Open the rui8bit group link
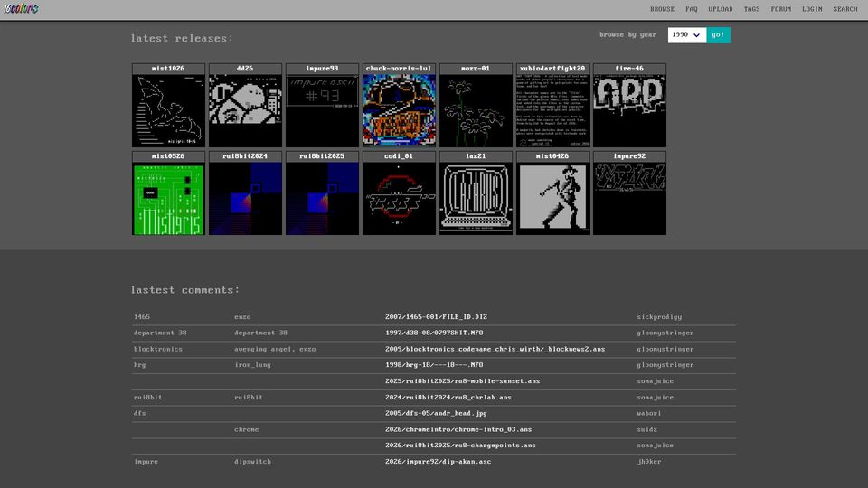Viewport: 868px width, 488px height. click(x=147, y=398)
